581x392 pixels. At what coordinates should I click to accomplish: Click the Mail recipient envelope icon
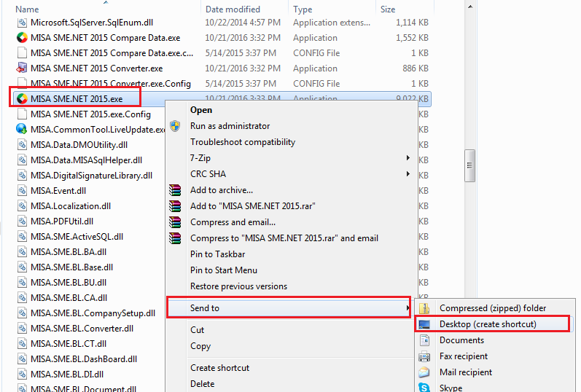coord(424,372)
